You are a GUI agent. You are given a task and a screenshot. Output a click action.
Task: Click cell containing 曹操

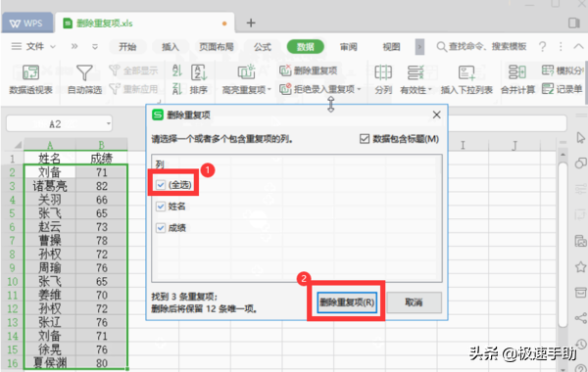50,240
